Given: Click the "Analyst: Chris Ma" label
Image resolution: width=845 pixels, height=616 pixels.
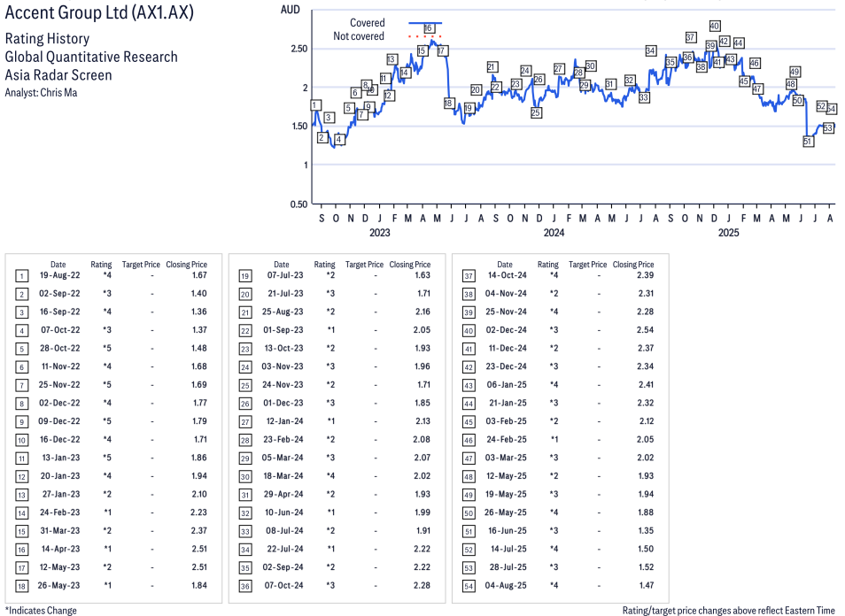Looking at the screenshot, I should [x=41, y=93].
